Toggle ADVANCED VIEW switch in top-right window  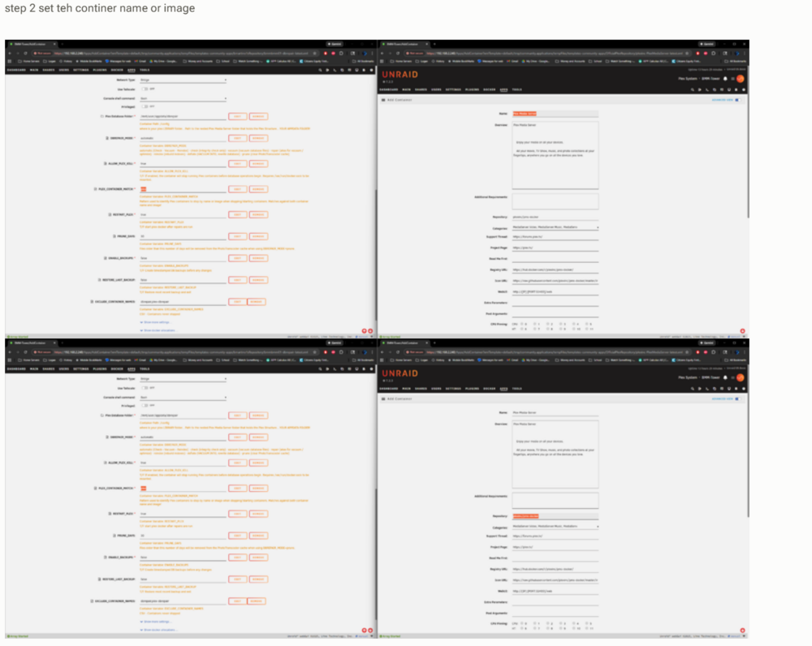tap(737, 100)
